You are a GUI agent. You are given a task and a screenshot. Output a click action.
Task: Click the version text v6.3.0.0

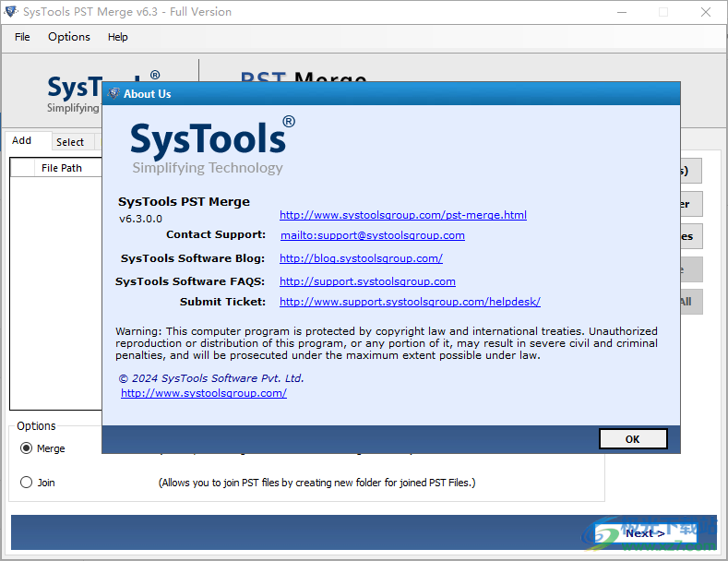click(x=140, y=219)
